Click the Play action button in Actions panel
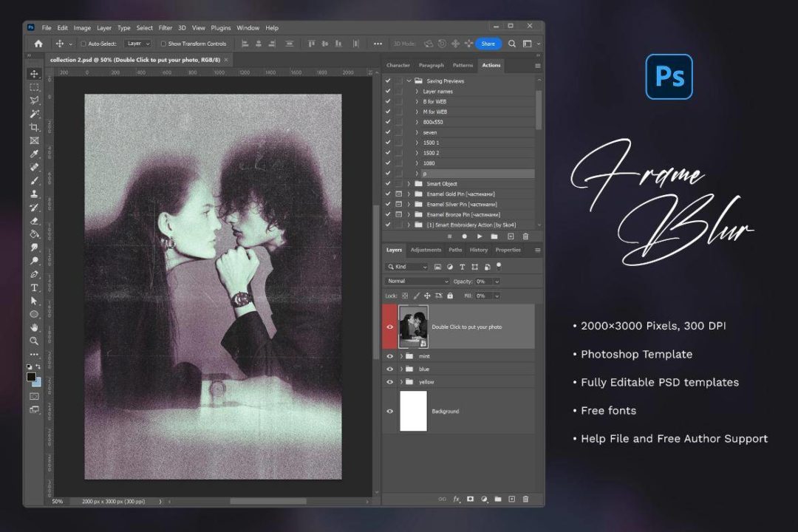The height and width of the screenshot is (532, 798). 480,236
